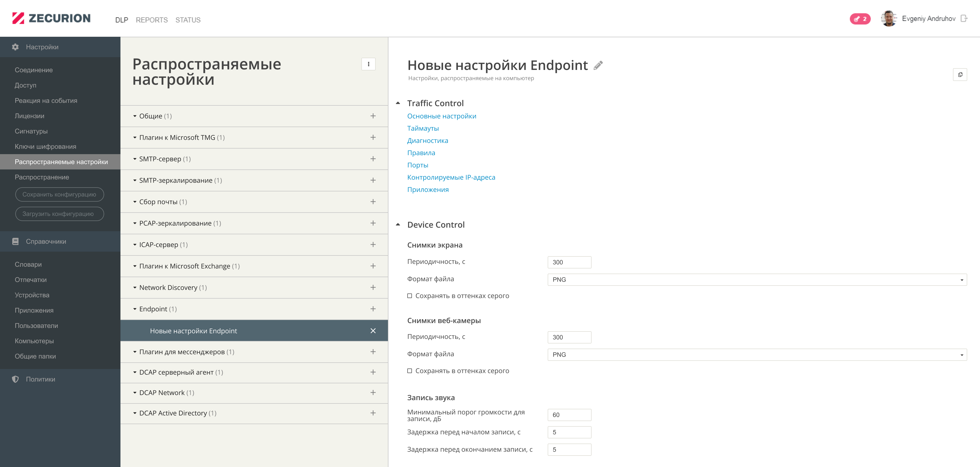Enable grayscale saving for Снимки веб-камеры

pos(410,371)
